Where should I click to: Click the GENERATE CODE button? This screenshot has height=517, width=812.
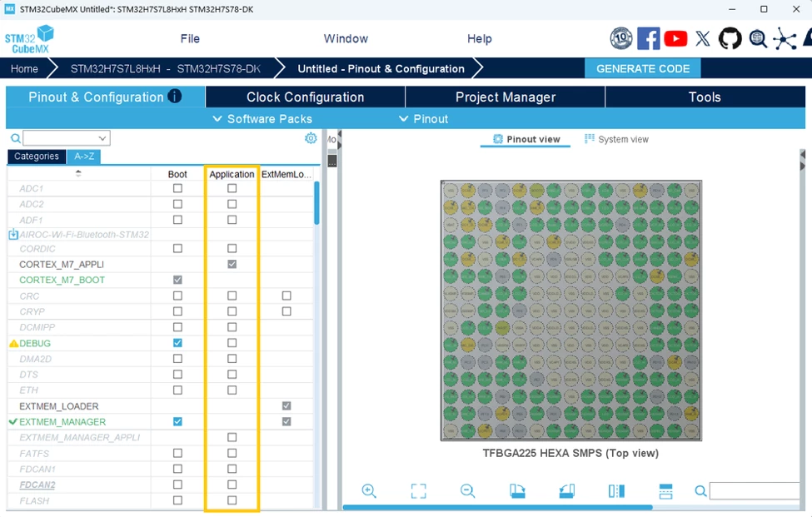643,68
